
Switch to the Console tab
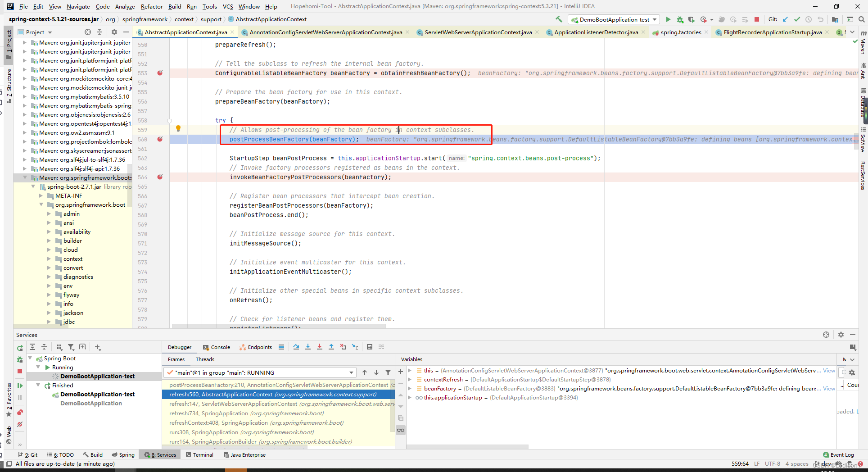point(217,347)
